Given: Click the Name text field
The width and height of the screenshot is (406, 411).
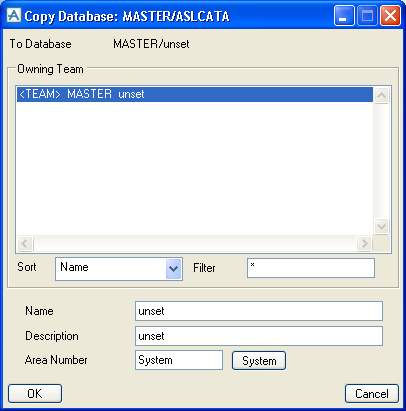Looking at the screenshot, I should pos(259,311).
